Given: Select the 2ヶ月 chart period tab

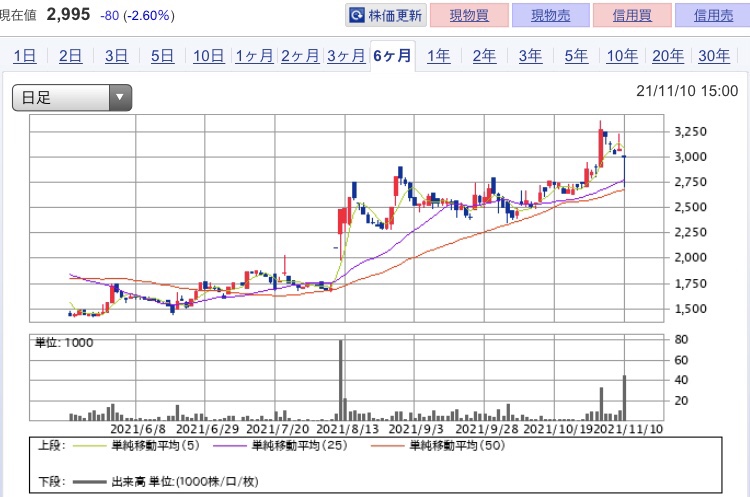Looking at the screenshot, I should click(x=300, y=56).
